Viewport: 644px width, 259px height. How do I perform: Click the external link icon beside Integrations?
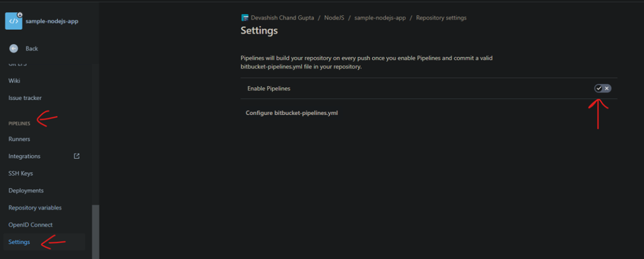point(76,156)
